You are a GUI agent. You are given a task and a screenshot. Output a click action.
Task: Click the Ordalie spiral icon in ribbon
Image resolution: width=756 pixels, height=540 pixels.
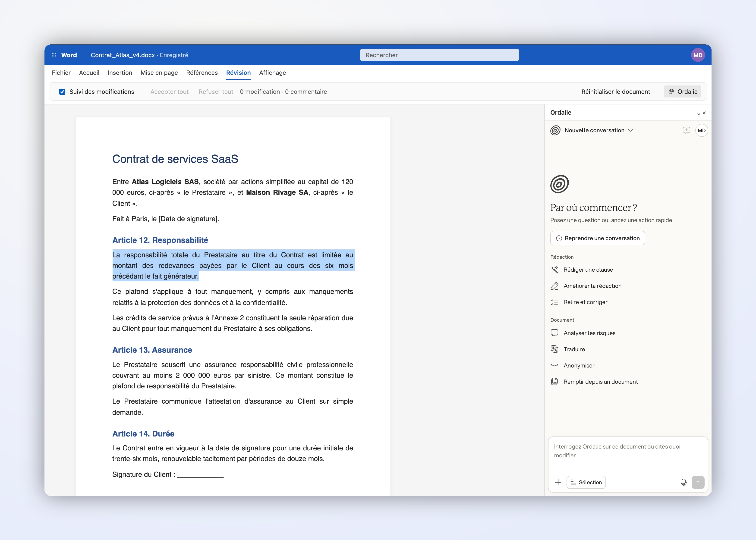671,92
